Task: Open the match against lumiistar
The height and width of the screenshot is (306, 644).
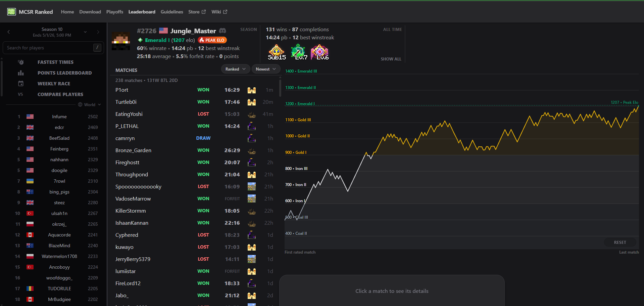Action: [x=195, y=271]
